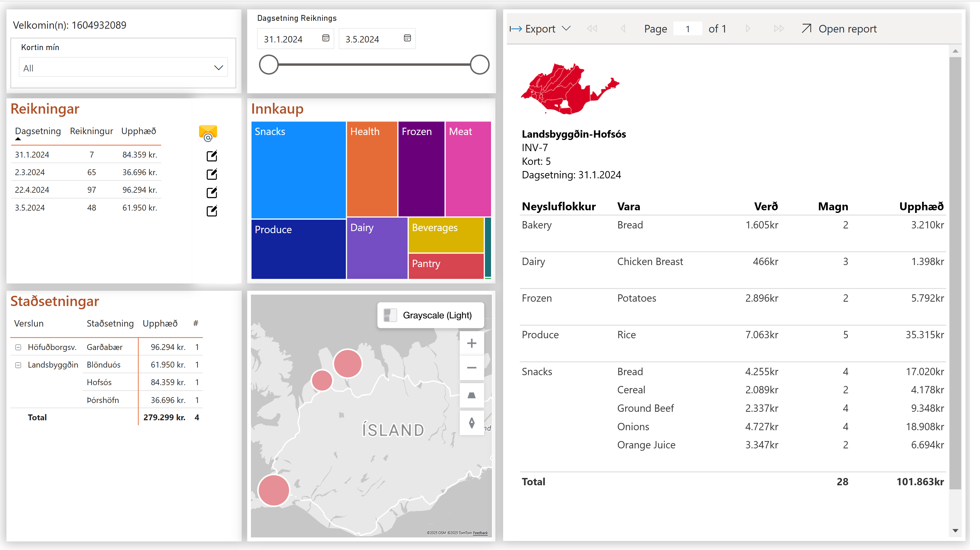Click the page number input field
This screenshot has height=550, width=980.
687,29
